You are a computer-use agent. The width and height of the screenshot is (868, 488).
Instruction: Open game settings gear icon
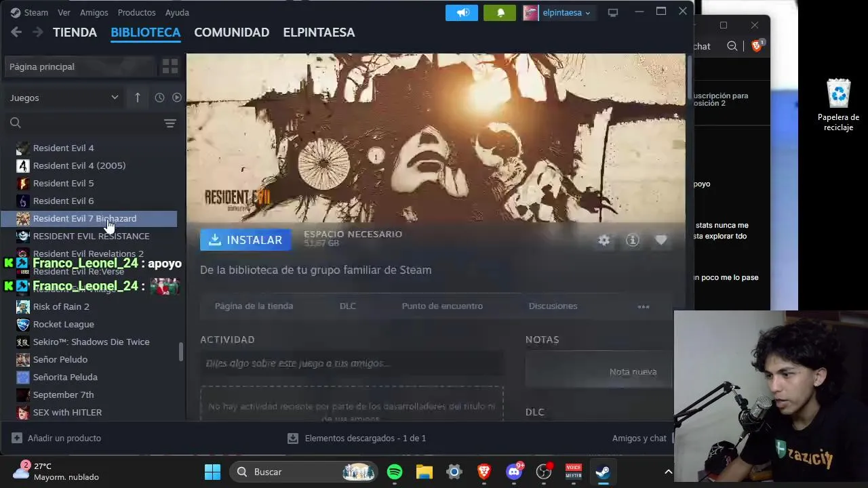pos(604,241)
